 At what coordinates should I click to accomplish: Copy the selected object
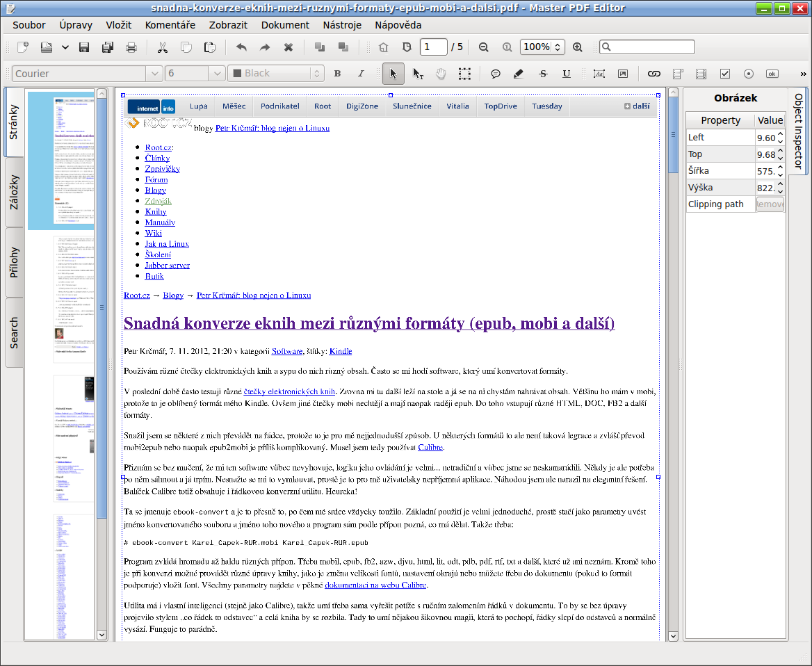[186, 47]
